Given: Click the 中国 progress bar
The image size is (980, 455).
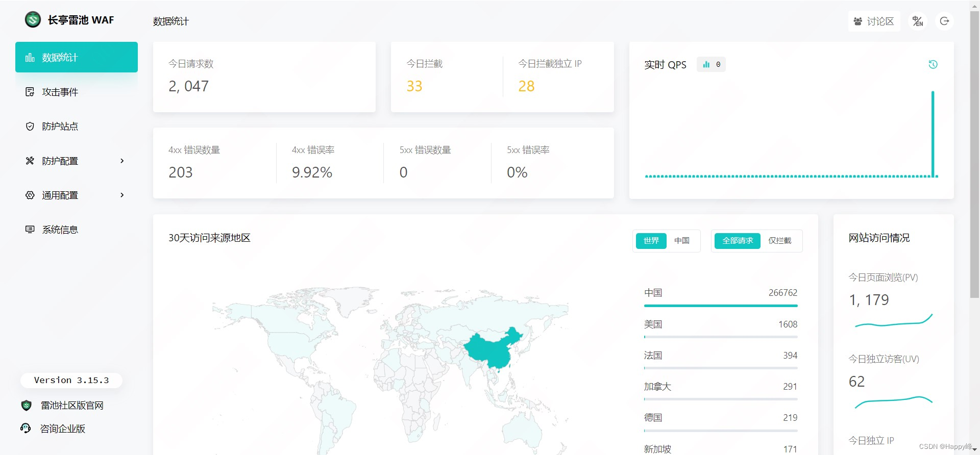Looking at the screenshot, I should click(x=721, y=306).
